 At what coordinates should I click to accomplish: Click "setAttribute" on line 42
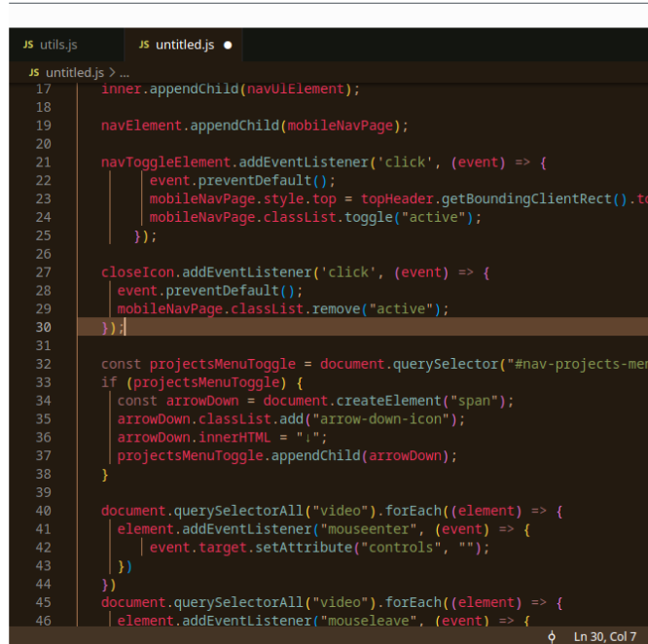tap(304, 548)
